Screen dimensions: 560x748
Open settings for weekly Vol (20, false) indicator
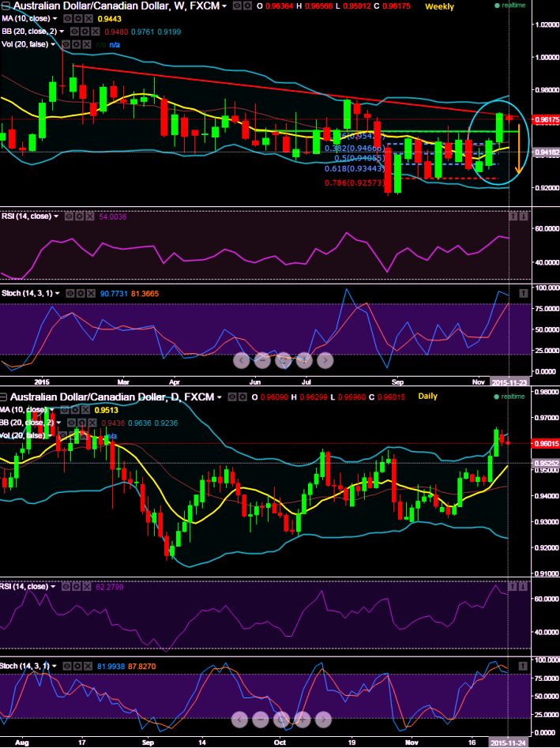(x=77, y=44)
